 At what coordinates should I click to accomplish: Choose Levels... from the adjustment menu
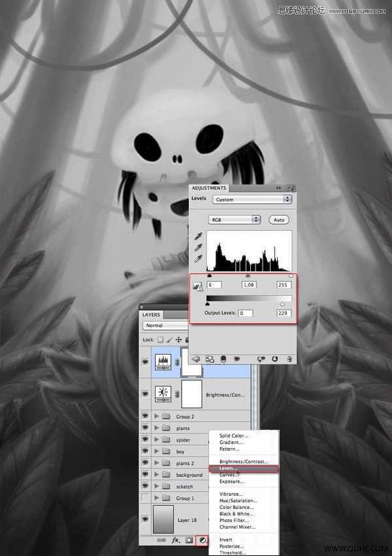coord(244,468)
